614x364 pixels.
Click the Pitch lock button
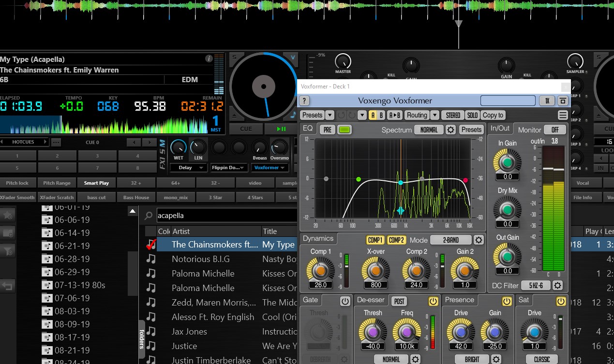coord(17,183)
